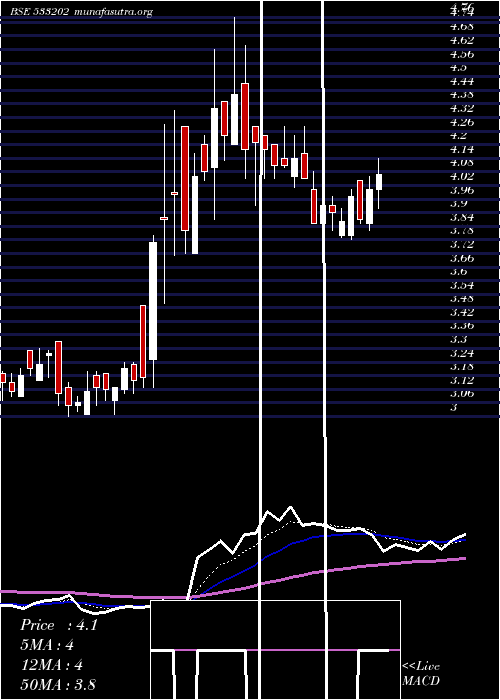Select the 5MA : 4 value

47,645
